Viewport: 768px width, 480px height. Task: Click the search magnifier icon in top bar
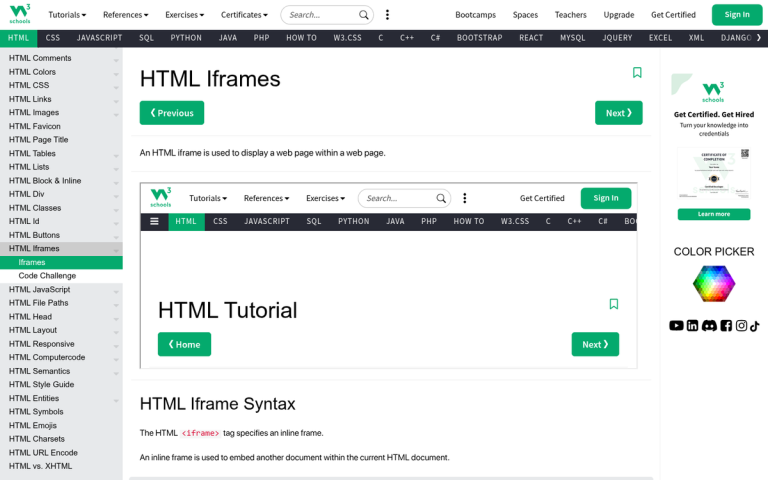pos(363,15)
